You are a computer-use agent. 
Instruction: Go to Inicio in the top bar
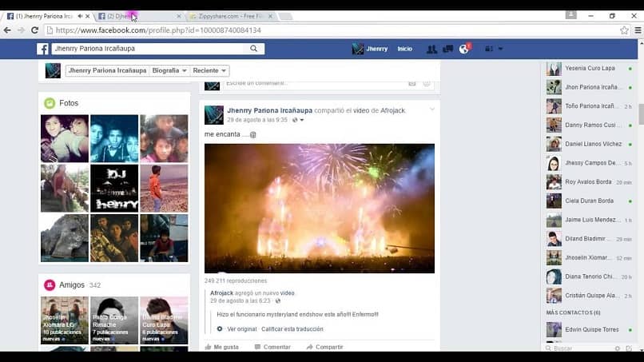[x=404, y=49]
